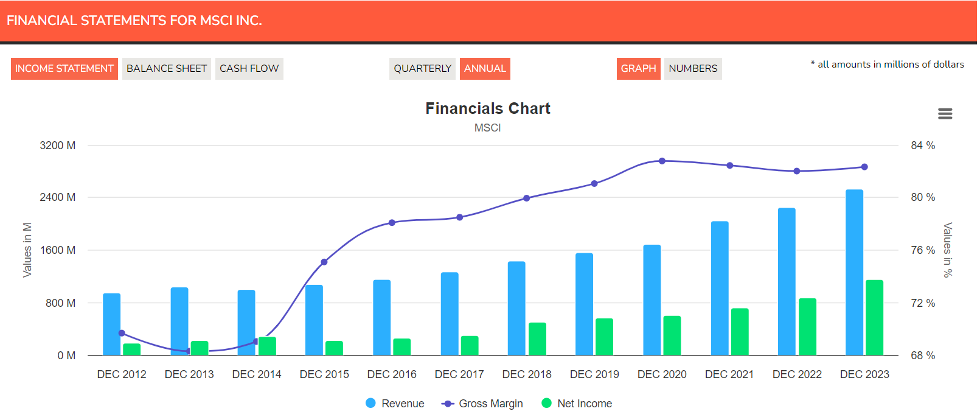Click the DEC 2021 revenue bar
980x414 pixels.
point(720,289)
